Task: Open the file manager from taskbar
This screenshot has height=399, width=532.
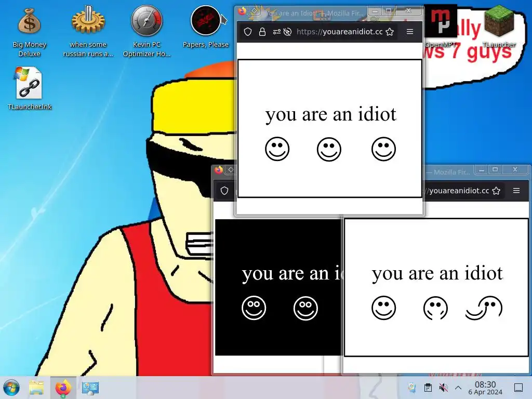Action: pyautogui.click(x=36, y=388)
